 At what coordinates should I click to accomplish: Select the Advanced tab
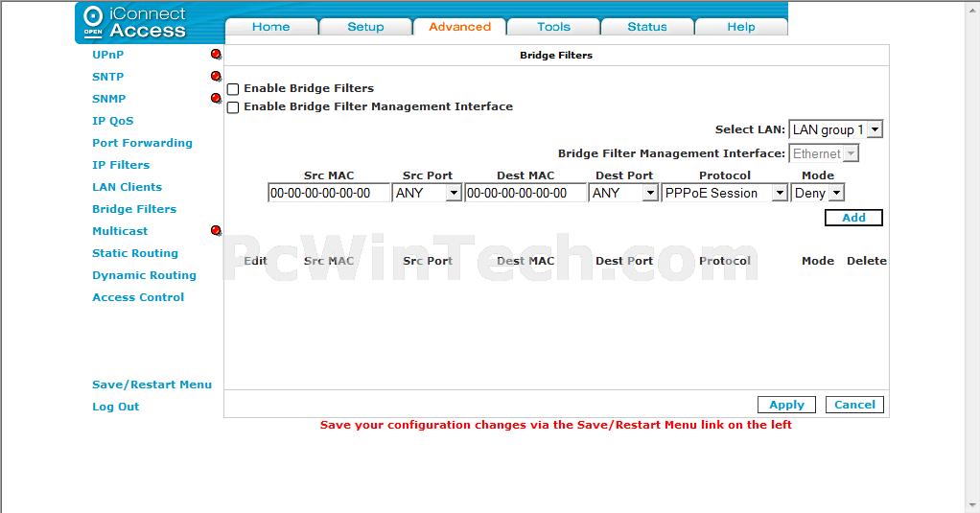460,27
